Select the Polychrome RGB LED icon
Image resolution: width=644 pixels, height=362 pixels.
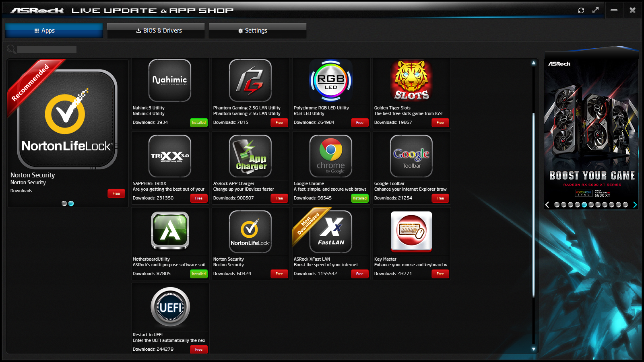331,80
